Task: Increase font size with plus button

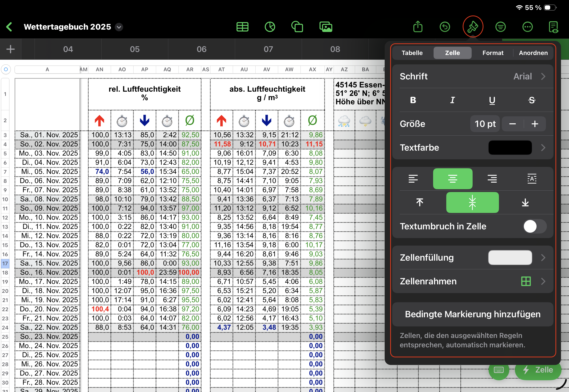Action: (x=535, y=124)
